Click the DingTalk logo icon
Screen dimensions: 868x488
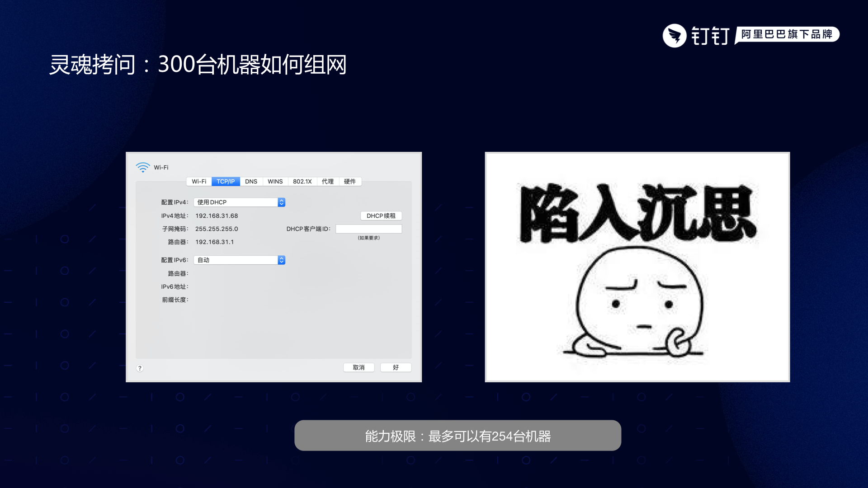pyautogui.click(x=675, y=36)
